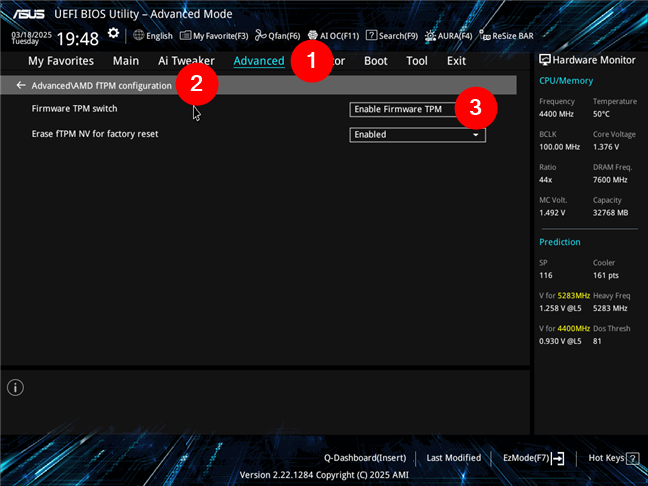648x486 pixels.
Task: Click the 50°C temperature value
Action: point(601,114)
